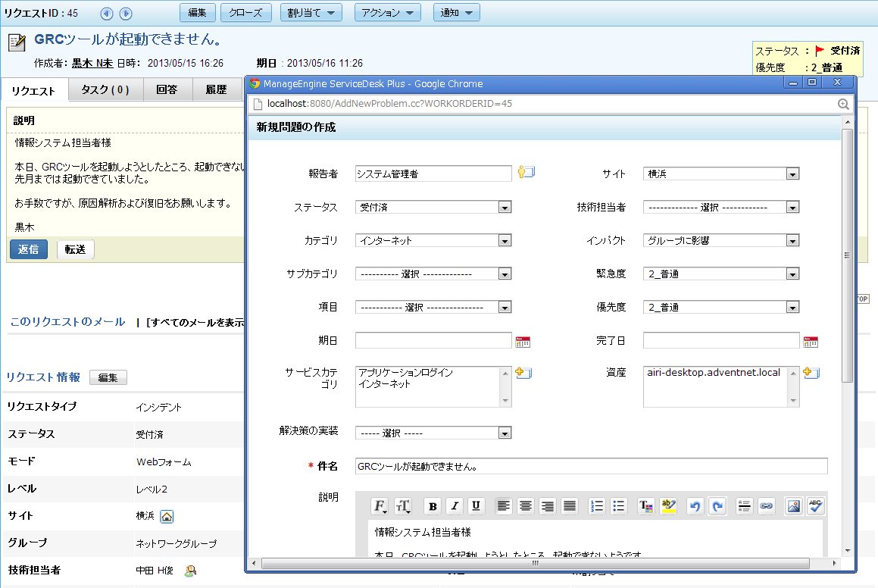Click popup horizontal scrollbar

(x=536, y=563)
